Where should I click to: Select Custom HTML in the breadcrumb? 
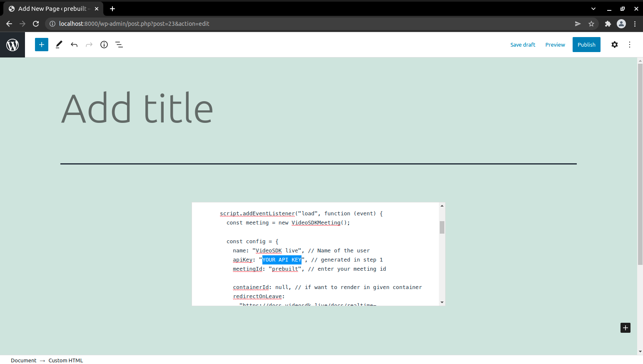coord(66,360)
